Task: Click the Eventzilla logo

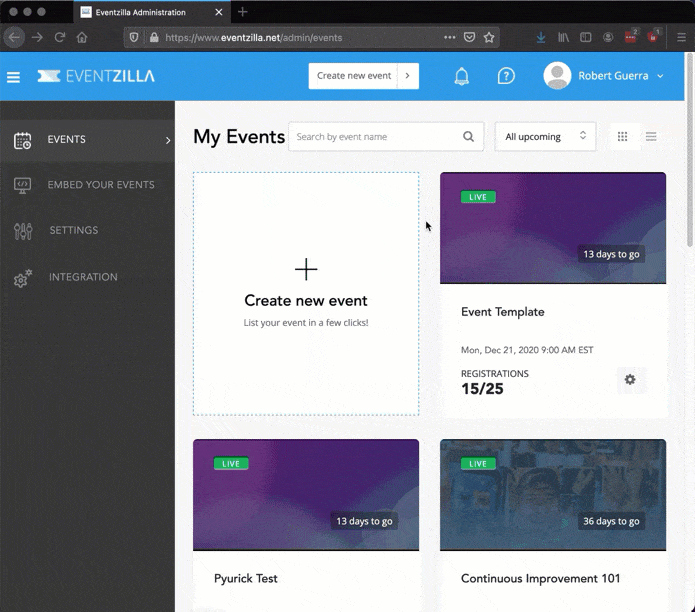Action: (96, 76)
